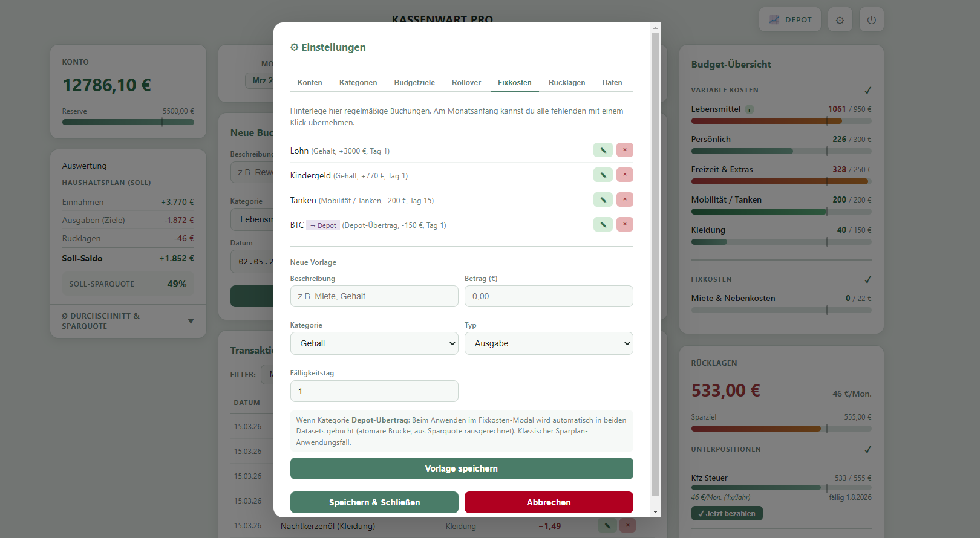Click the Sparziel progress bar
Screen dimensions: 980x538
pyautogui.click(x=781, y=429)
